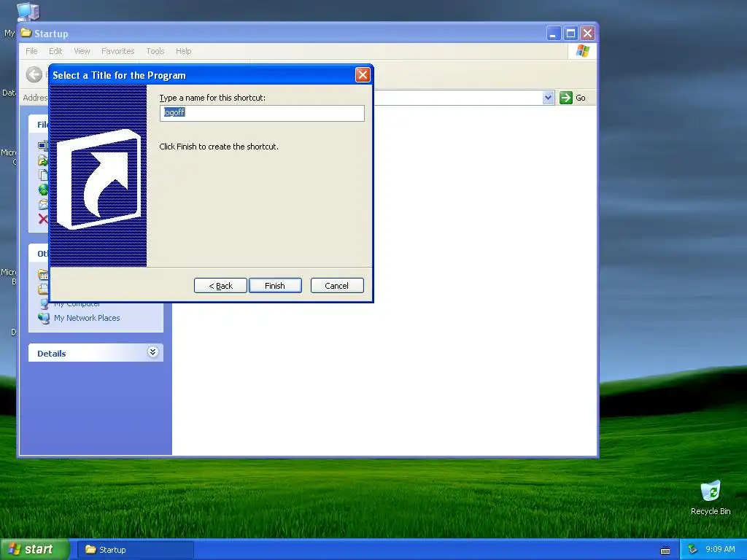Go back with the < Back button

click(x=220, y=286)
